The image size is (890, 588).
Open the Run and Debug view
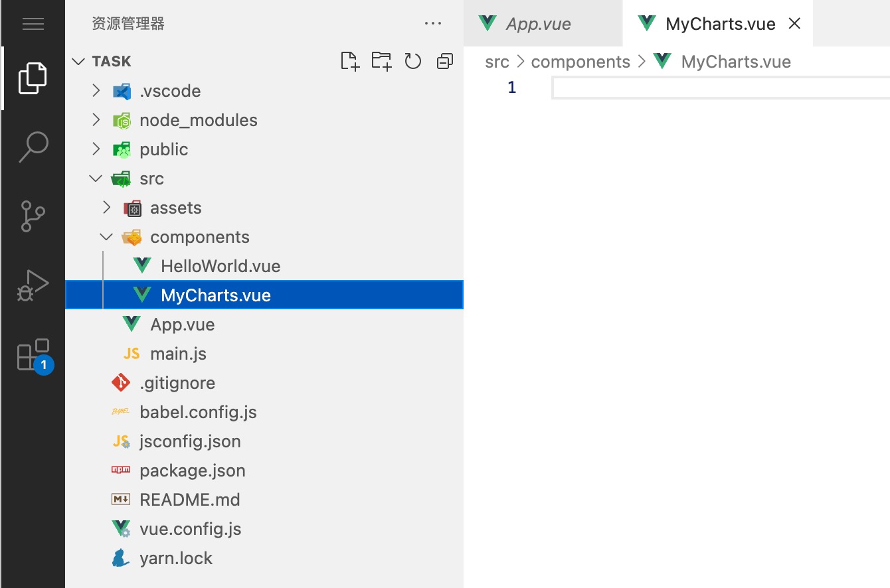tap(33, 285)
